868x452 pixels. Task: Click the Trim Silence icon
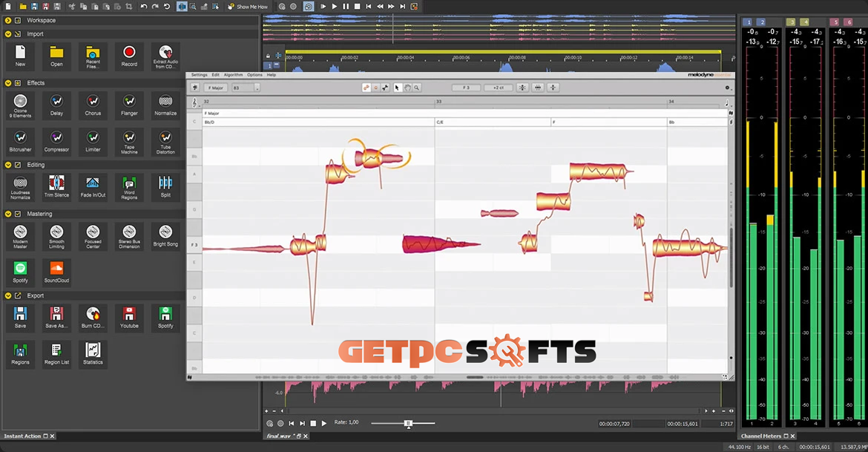click(56, 187)
